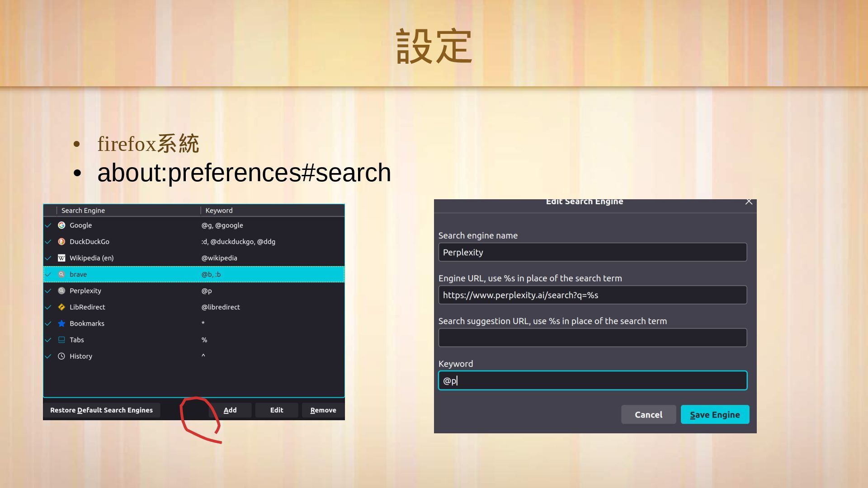The image size is (868, 488).
Task: Toggle the Bookmarks checkmark
Action: pos(48,324)
